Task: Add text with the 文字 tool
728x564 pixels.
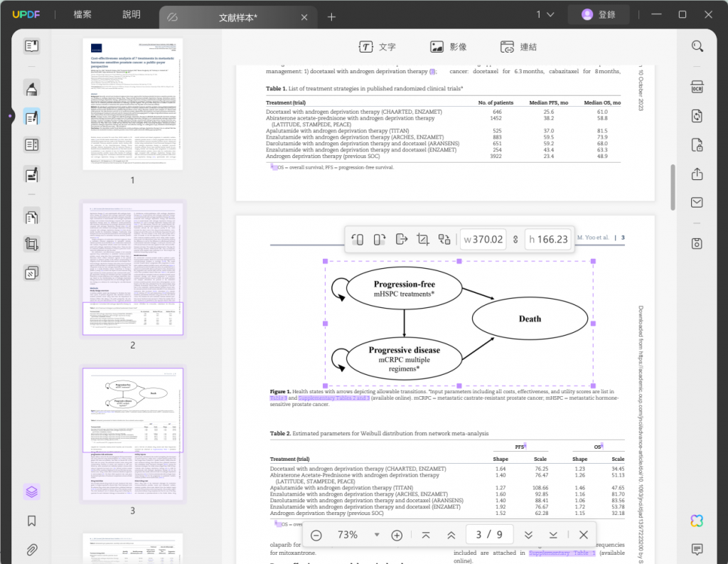Action: 378,47
